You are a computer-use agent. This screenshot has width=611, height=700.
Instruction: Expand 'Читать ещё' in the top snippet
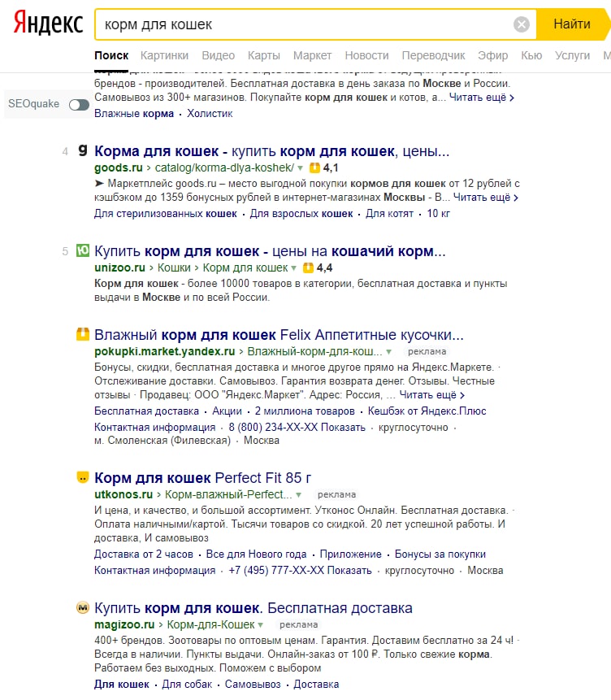pyautogui.click(x=482, y=98)
